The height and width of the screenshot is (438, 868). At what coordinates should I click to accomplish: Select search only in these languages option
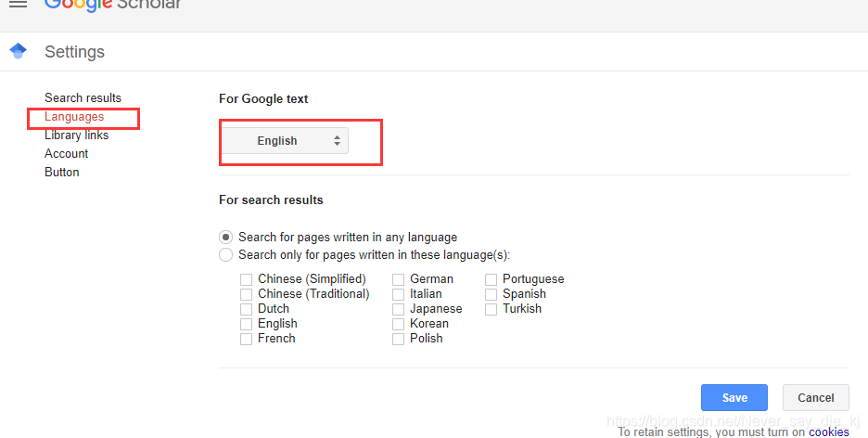pos(225,254)
